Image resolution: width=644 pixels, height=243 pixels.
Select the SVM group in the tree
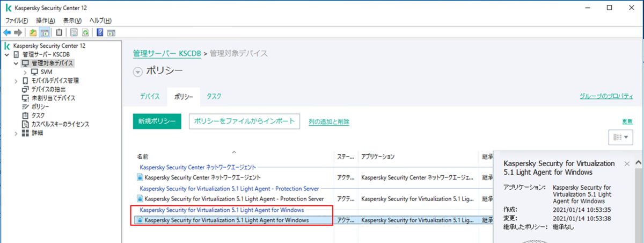46,72
